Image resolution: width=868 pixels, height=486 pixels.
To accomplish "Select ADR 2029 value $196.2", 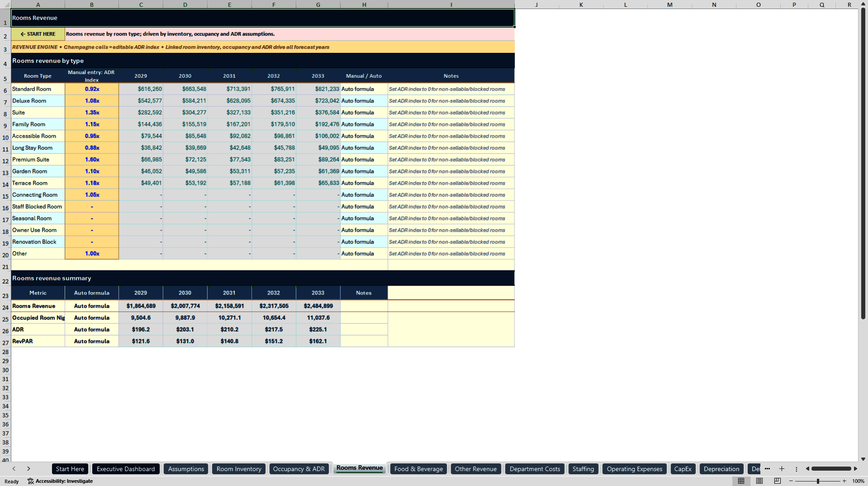I will pos(141,329).
